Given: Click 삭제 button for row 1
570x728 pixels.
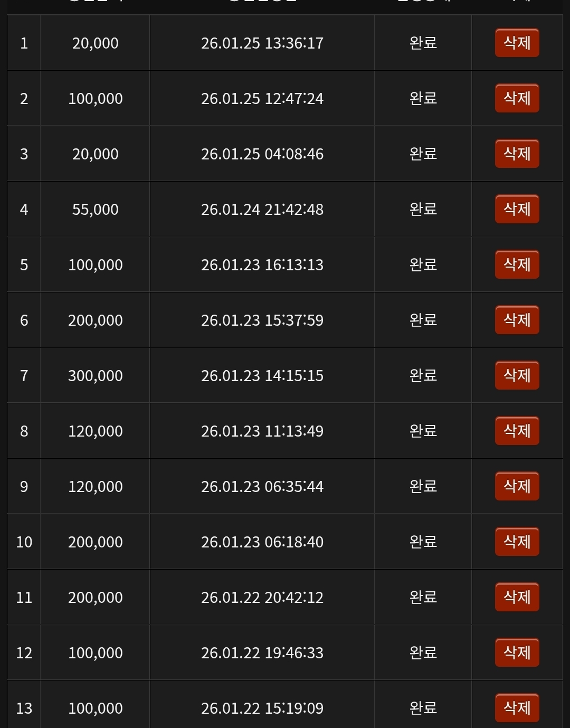Looking at the screenshot, I should pos(517,43).
